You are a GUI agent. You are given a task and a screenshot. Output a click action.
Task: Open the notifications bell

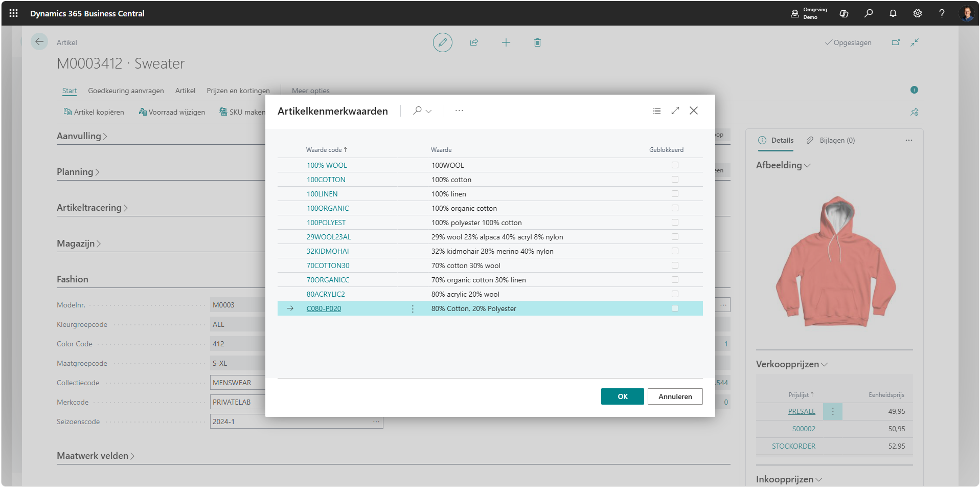pyautogui.click(x=893, y=13)
